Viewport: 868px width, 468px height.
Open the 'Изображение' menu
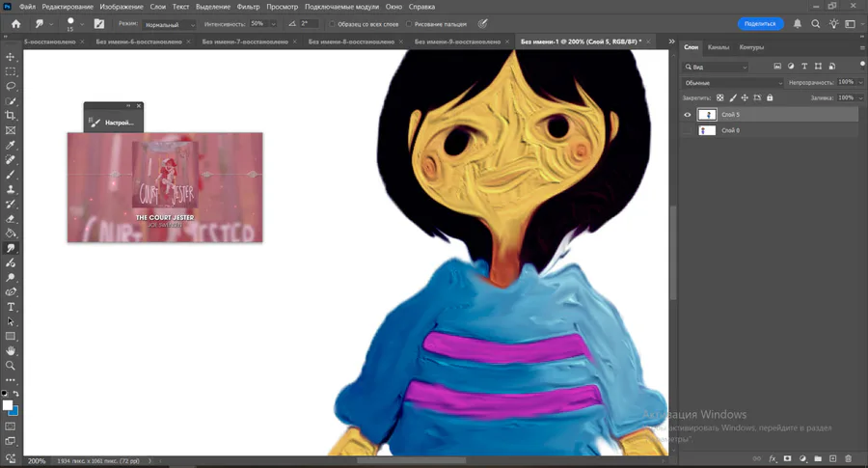coord(122,7)
